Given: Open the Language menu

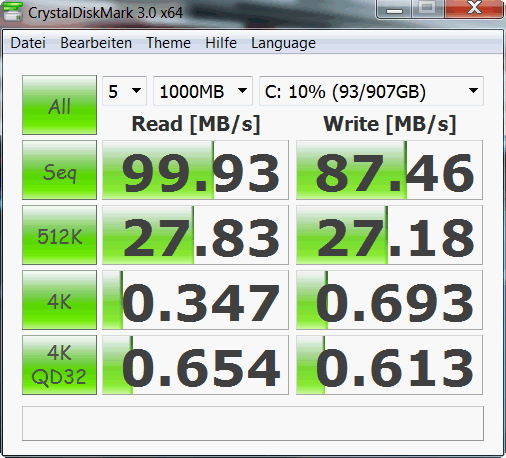Looking at the screenshot, I should click(x=283, y=43).
